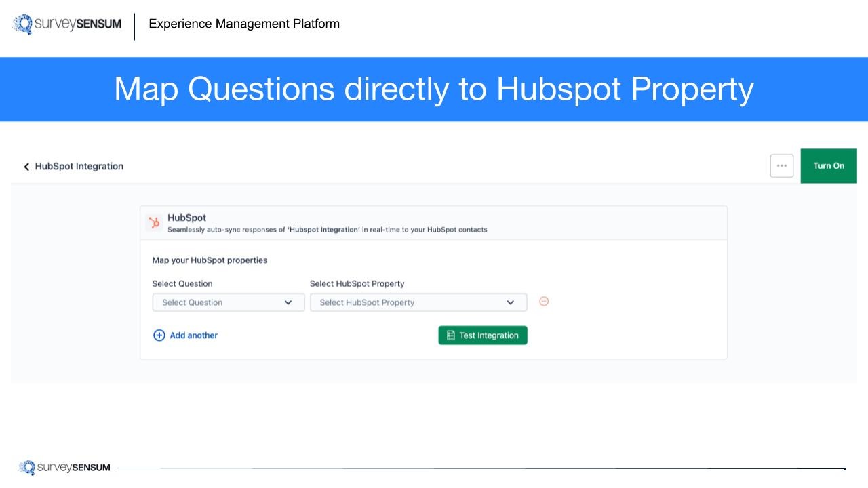Click the chevron on Select Question dropdown
This screenshot has width=868, height=488.
pyautogui.click(x=287, y=302)
